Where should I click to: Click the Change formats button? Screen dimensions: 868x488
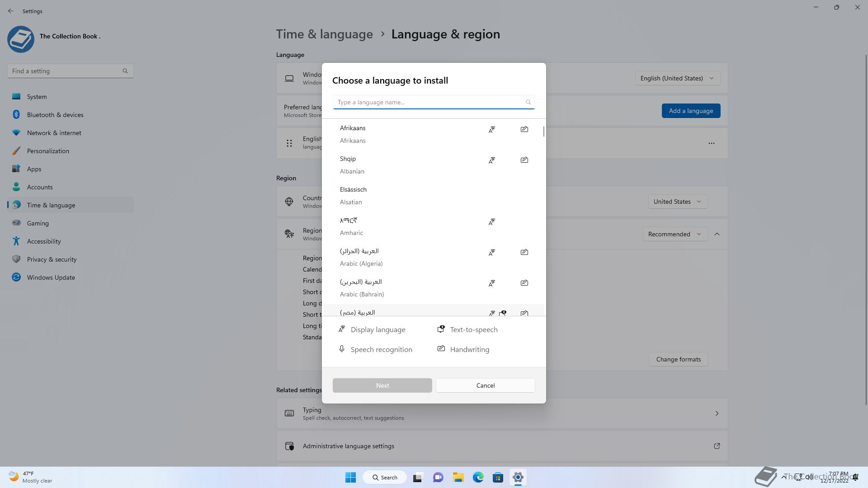[678, 359]
